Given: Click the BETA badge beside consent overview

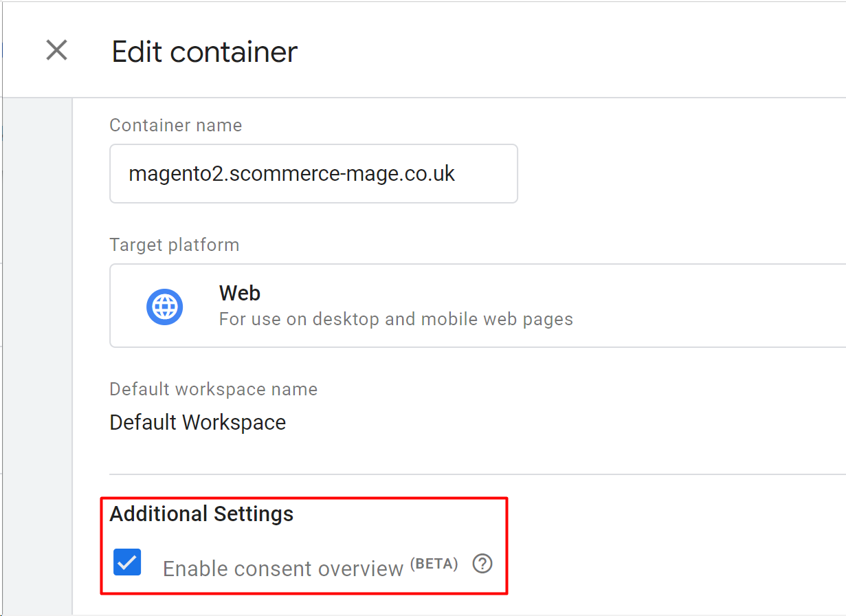Looking at the screenshot, I should click(434, 564).
